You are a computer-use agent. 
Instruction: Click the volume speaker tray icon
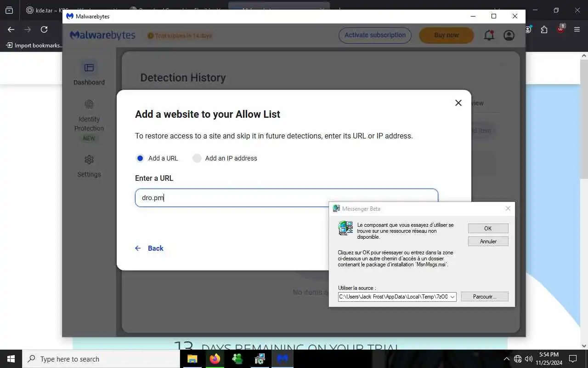coord(529,359)
